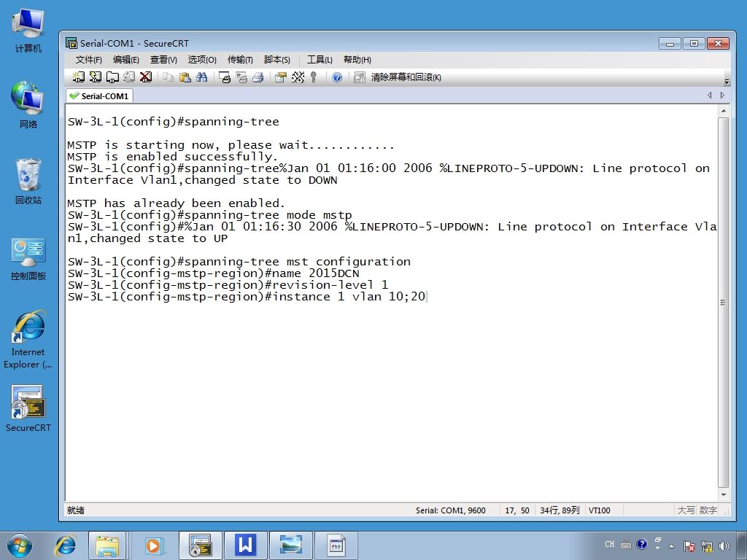This screenshot has height=560, width=747.
Task: Click the Copy toolbar icon
Action: (168, 77)
